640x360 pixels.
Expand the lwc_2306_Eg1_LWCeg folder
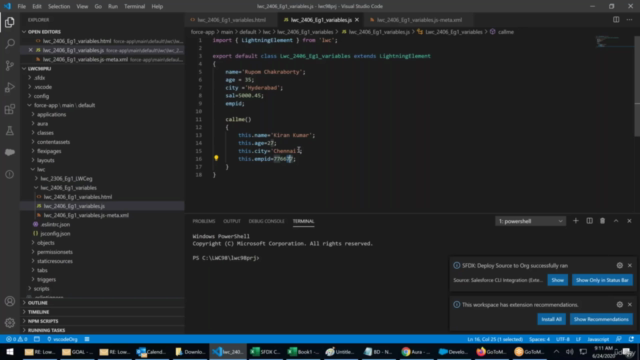click(66, 178)
